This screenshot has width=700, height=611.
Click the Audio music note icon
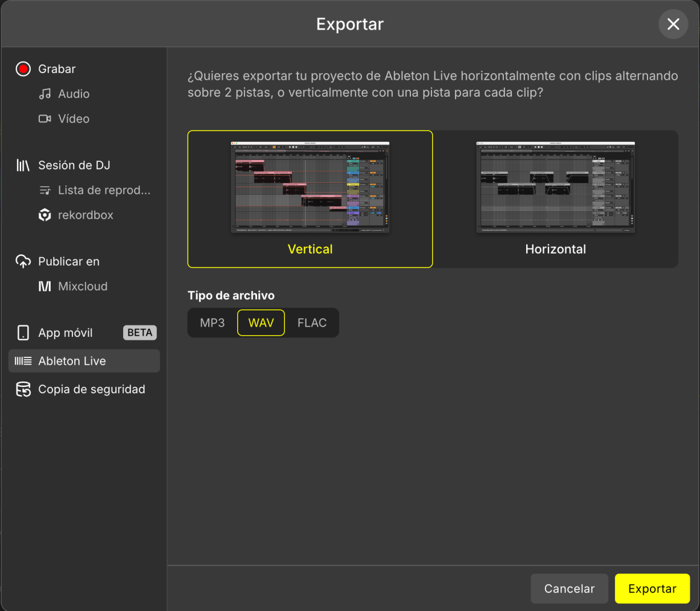45,94
